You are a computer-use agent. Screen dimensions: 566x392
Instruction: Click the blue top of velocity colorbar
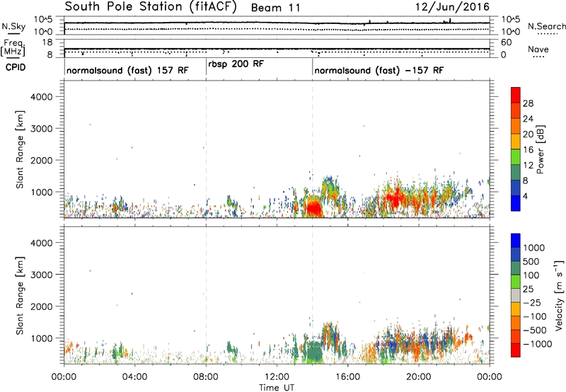[516, 241]
